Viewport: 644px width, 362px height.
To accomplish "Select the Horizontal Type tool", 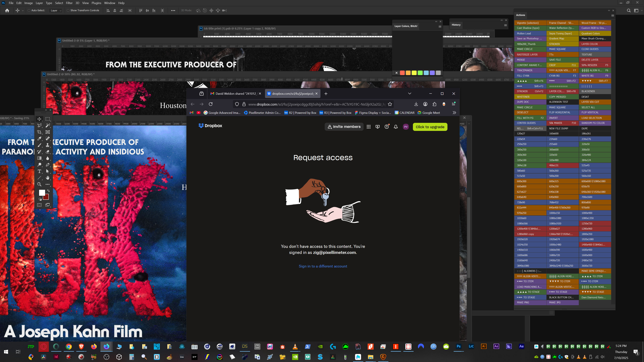I will pyautogui.click(x=39, y=171).
